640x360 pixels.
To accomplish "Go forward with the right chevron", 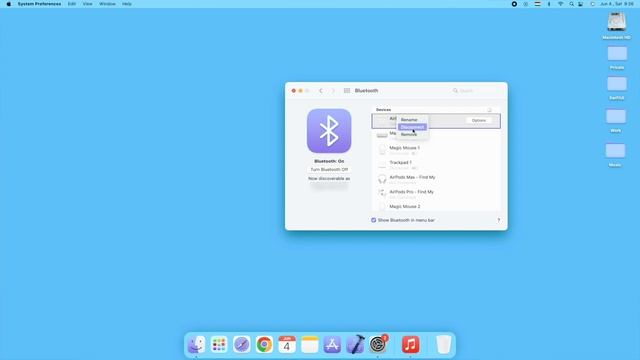I will click(x=333, y=91).
